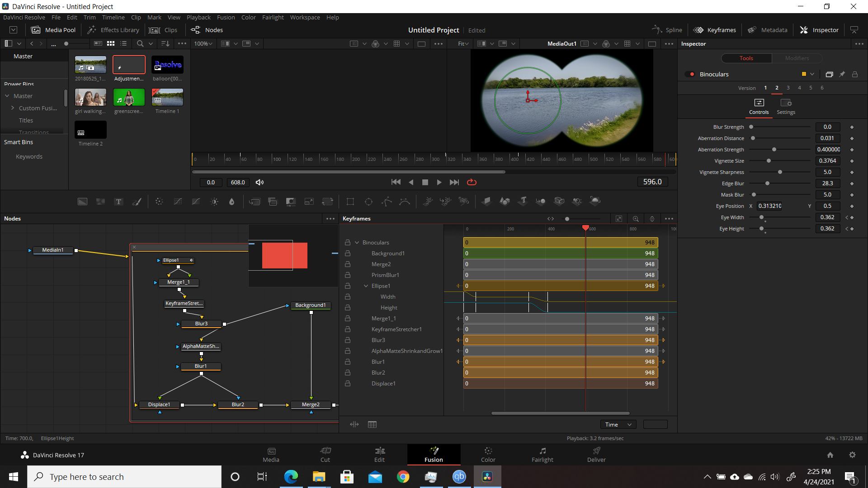Image resolution: width=868 pixels, height=488 pixels.
Task: Toggle loop playback button
Action: point(472,182)
